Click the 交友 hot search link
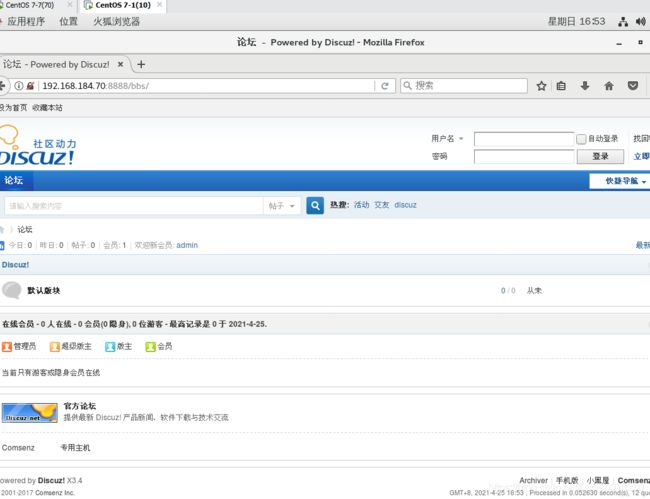 [x=381, y=205]
